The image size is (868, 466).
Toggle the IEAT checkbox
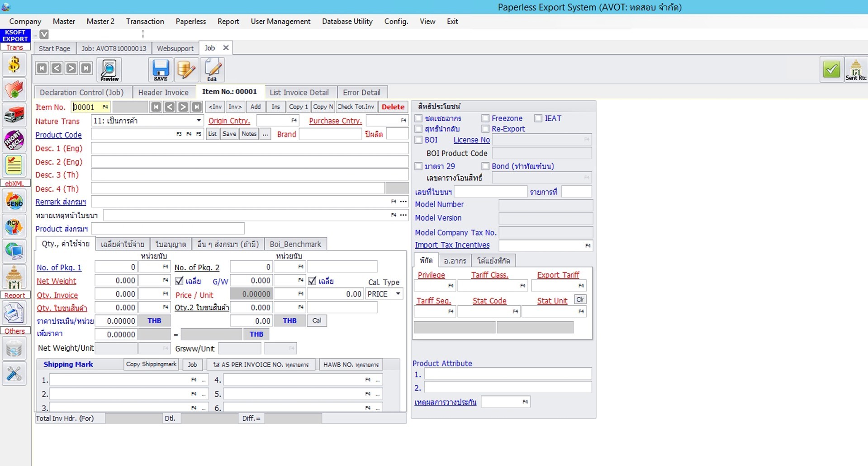538,118
